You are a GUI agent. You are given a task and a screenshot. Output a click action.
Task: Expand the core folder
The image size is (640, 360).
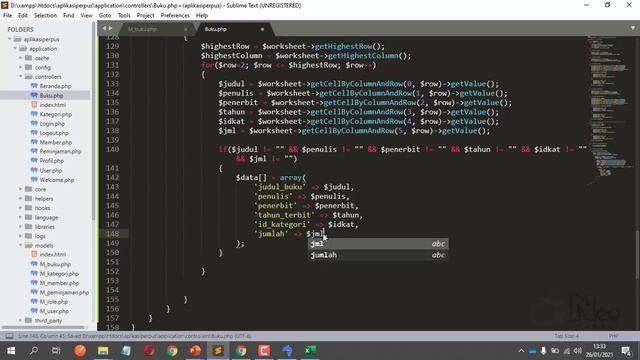point(20,189)
